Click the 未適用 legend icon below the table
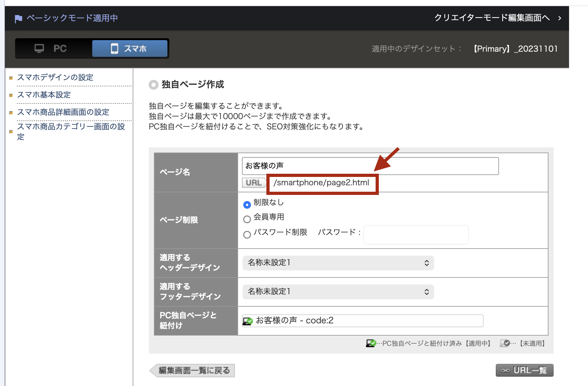The width and height of the screenshot is (588, 386). pos(504,343)
